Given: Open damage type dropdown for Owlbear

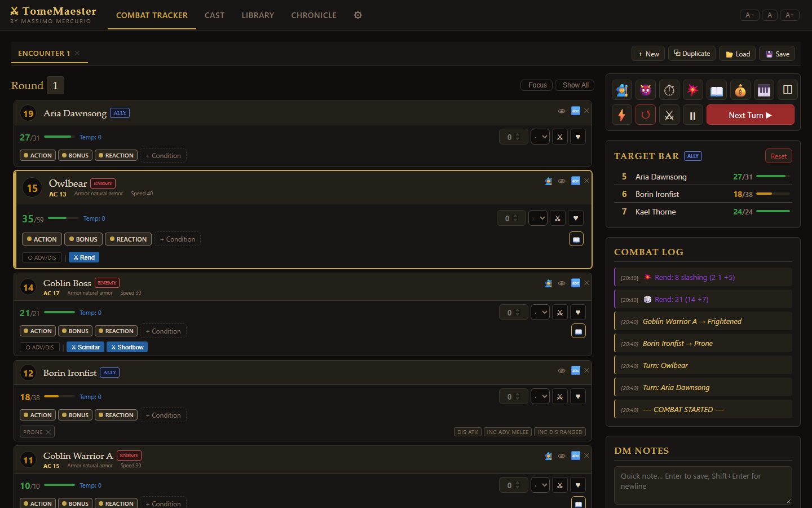Looking at the screenshot, I should click(x=538, y=218).
